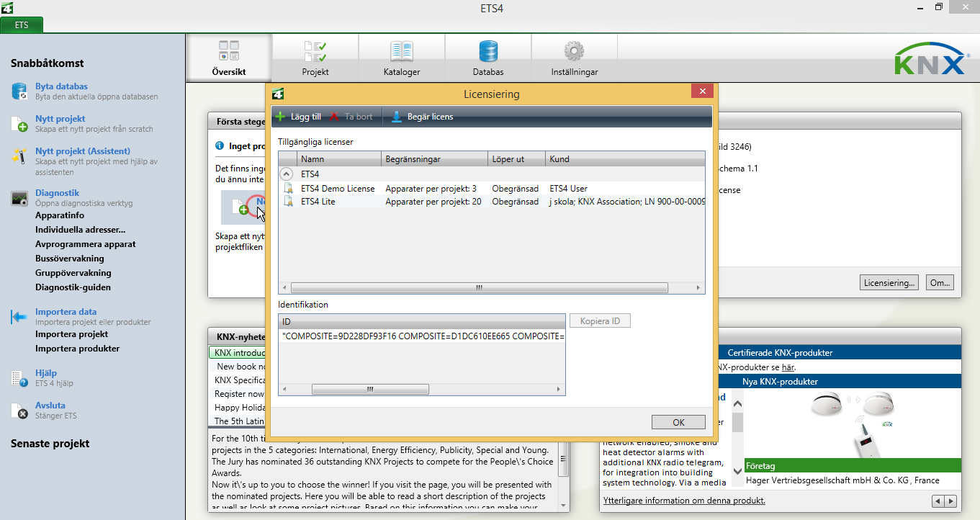Open Gruppövervakning
This screenshot has width=980, height=520.
[73, 273]
